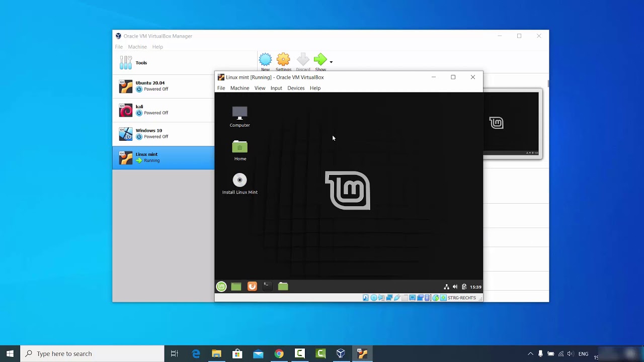Open the Help menu of the VM window
The width and height of the screenshot is (644, 362).
point(315,88)
